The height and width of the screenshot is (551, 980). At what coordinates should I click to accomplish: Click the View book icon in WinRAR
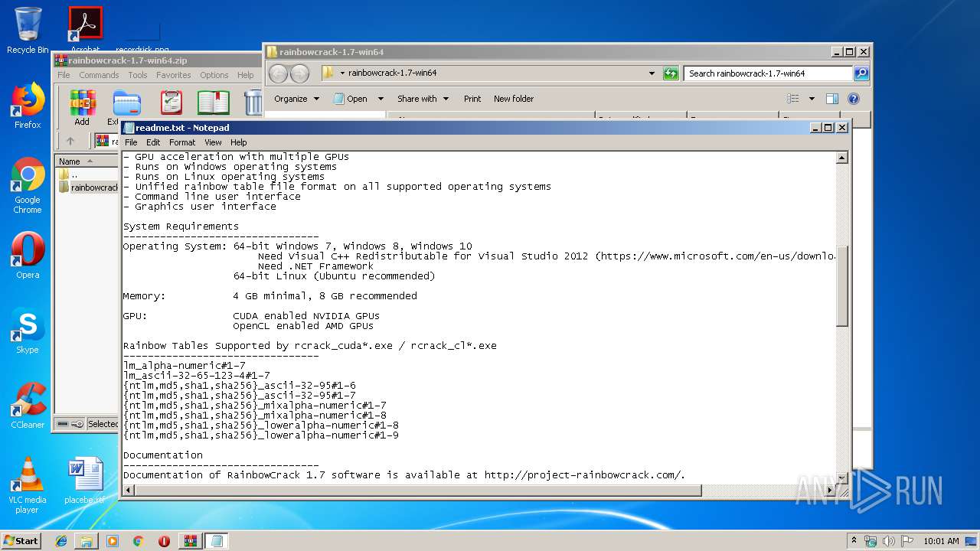click(x=214, y=103)
